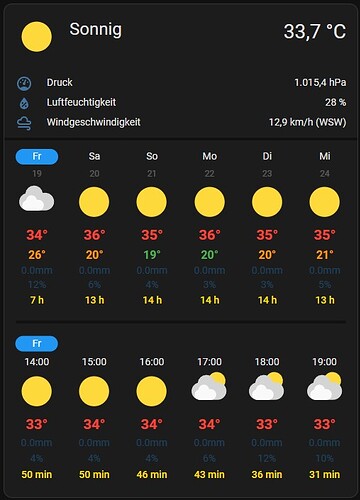Screen dimensions: 360x500
Task: Click the humidity droplet icon beside Luftfeuchtigkeit
Action: (x=24, y=103)
